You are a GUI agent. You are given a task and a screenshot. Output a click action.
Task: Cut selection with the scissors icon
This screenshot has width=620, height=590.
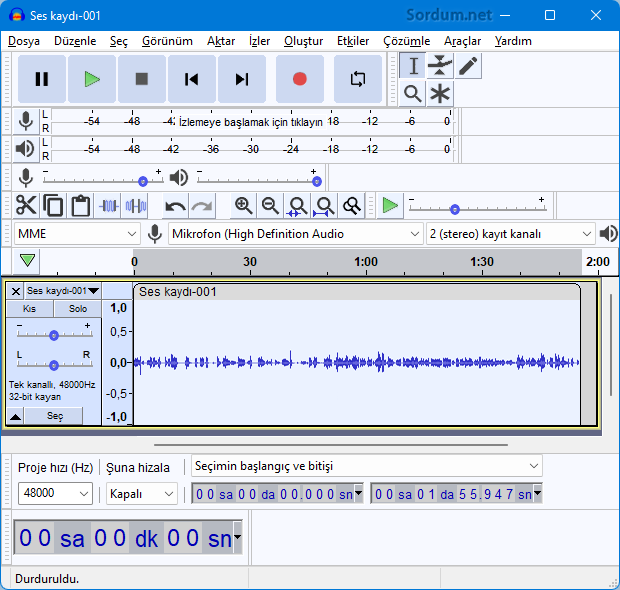click(x=26, y=206)
